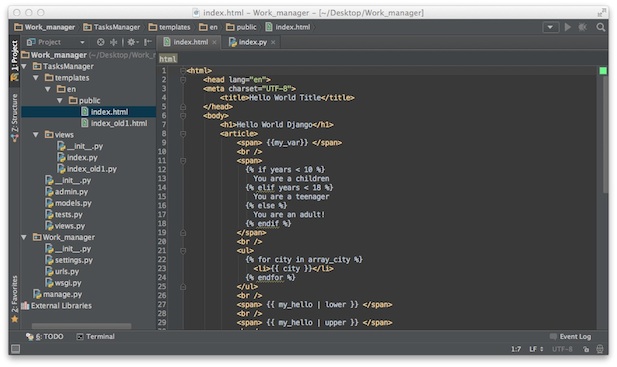Collapse the en folder
Screen dimensions: 617x367
(x=48, y=89)
